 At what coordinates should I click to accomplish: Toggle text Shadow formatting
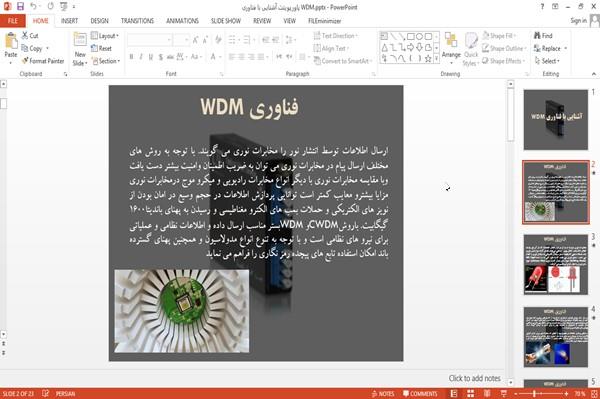coord(161,57)
